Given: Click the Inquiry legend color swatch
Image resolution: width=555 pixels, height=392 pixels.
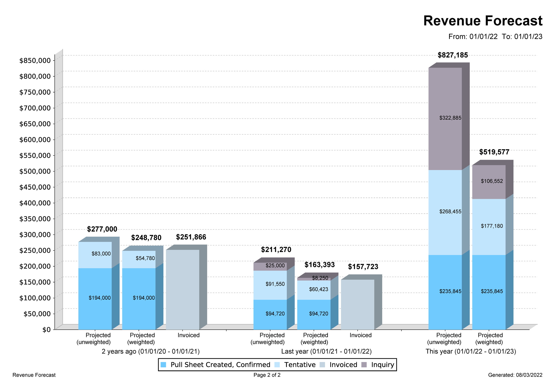Looking at the screenshot, I should tap(364, 365).
